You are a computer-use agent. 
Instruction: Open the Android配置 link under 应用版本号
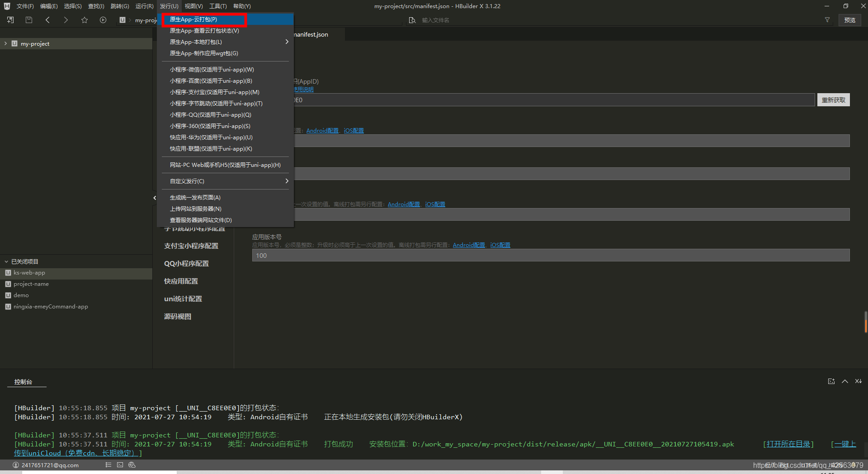(x=469, y=245)
